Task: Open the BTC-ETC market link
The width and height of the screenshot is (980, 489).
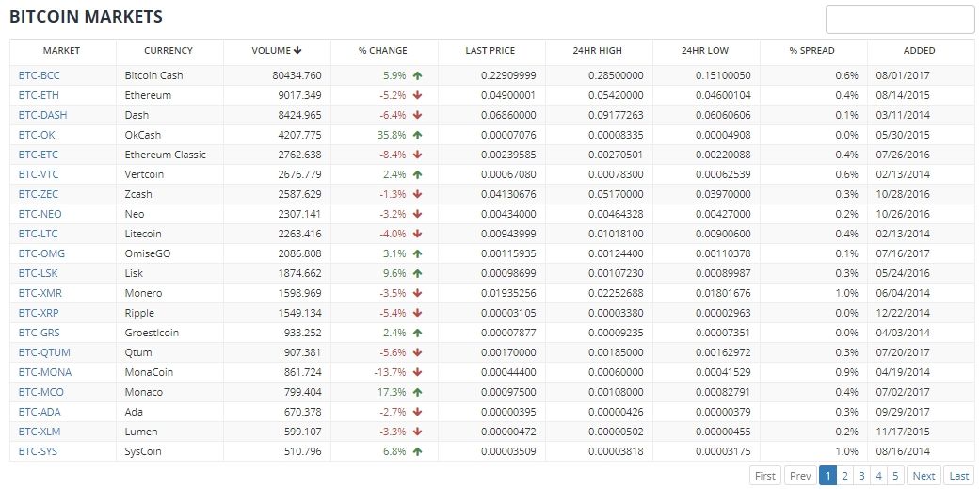Action: tap(39, 155)
